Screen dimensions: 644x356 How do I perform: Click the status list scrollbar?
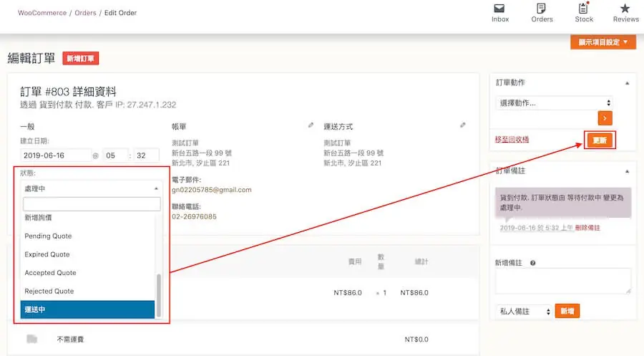(x=159, y=295)
